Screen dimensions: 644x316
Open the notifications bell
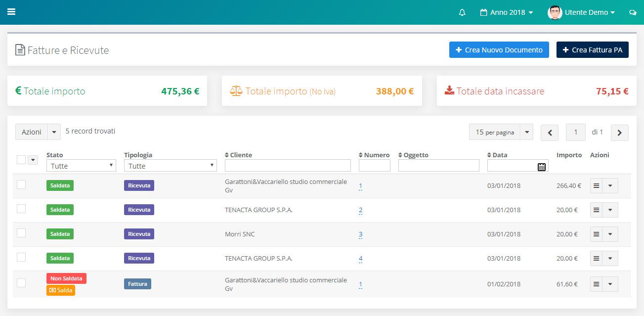[x=462, y=12]
